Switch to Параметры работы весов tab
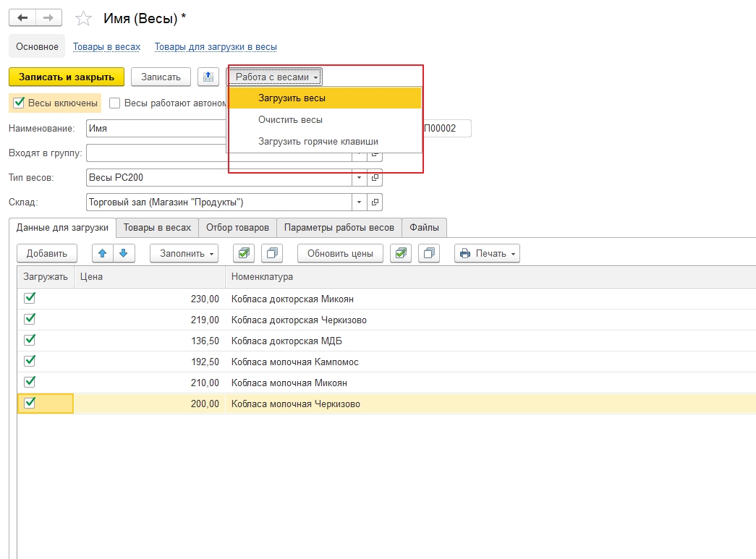 pyautogui.click(x=339, y=227)
